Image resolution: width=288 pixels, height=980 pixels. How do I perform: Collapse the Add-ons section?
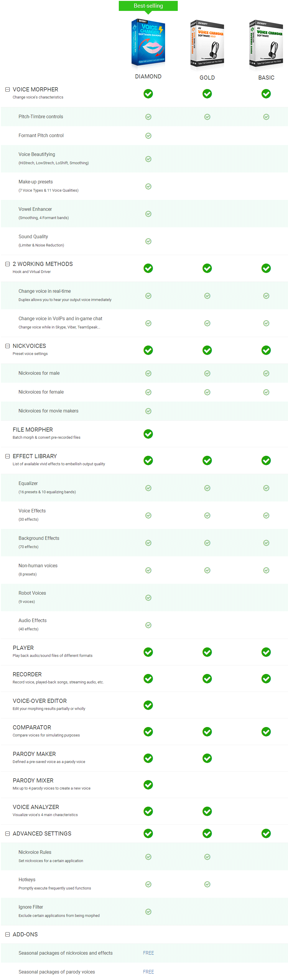click(x=7, y=934)
